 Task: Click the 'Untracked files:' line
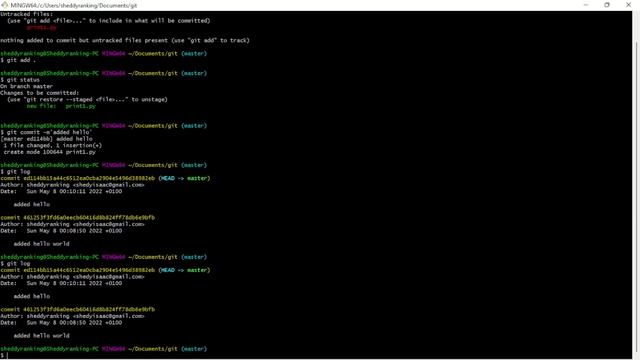tap(27, 14)
